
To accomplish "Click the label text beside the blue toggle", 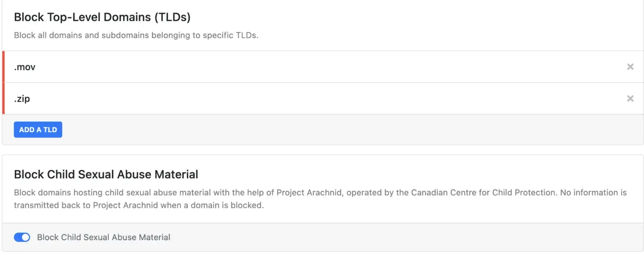I will 103,238.
